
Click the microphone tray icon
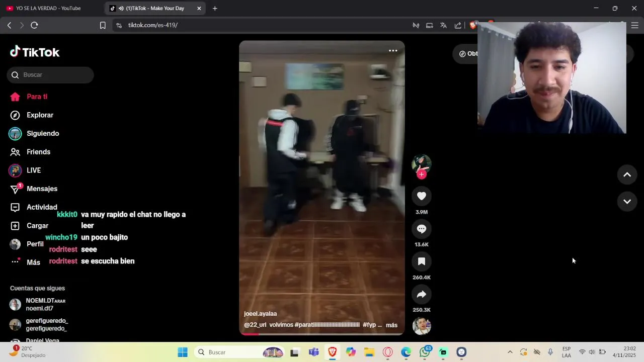pos(550,352)
